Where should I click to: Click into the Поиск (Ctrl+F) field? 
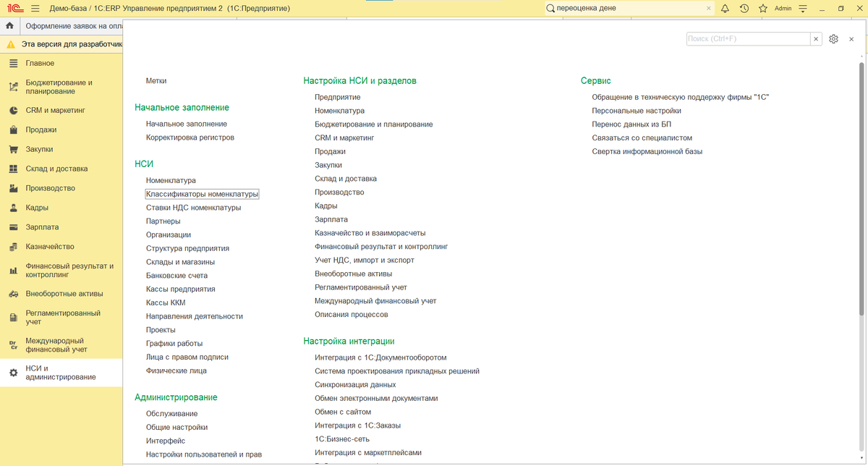click(x=748, y=39)
